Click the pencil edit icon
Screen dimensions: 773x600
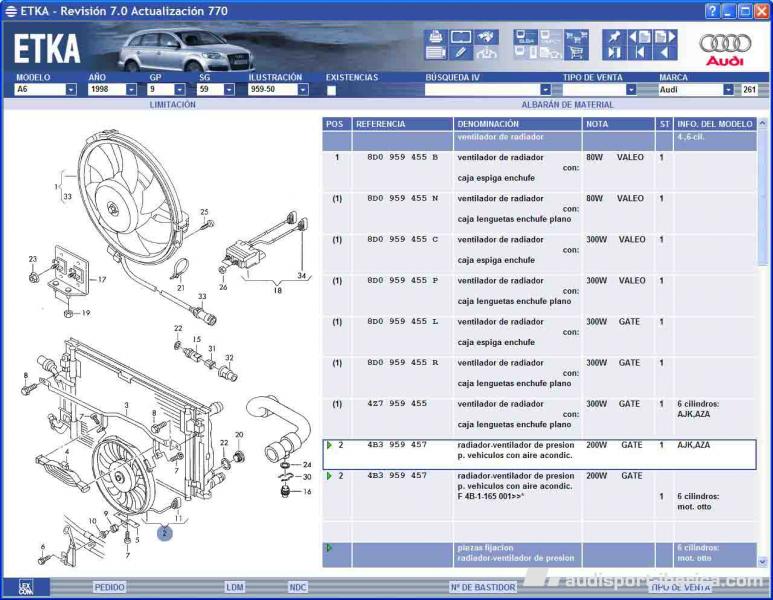pos(461,50)
